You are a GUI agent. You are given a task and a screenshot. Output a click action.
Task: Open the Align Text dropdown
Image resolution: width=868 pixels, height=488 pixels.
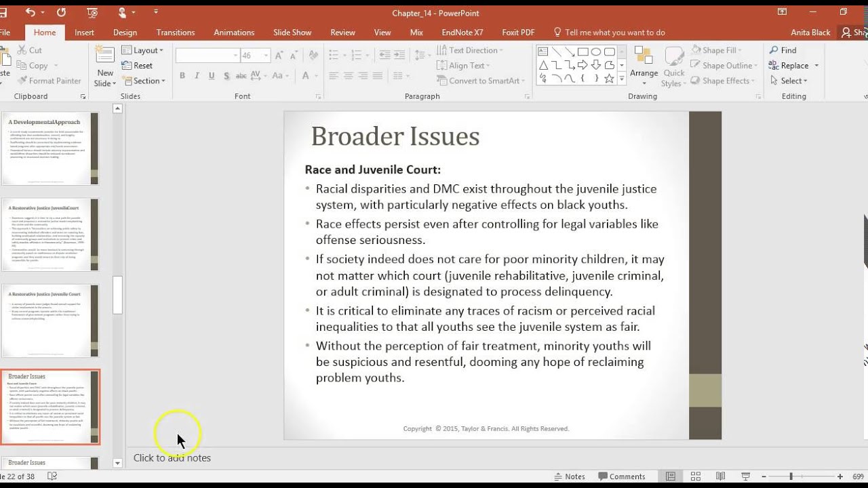463,66
